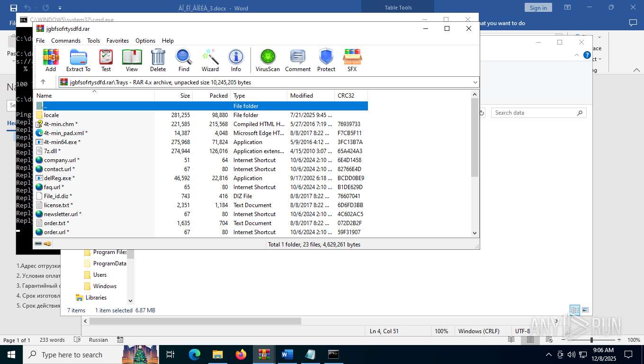Open the Tools menu
This screenshot has width=644, height=364.
(93, 41)
